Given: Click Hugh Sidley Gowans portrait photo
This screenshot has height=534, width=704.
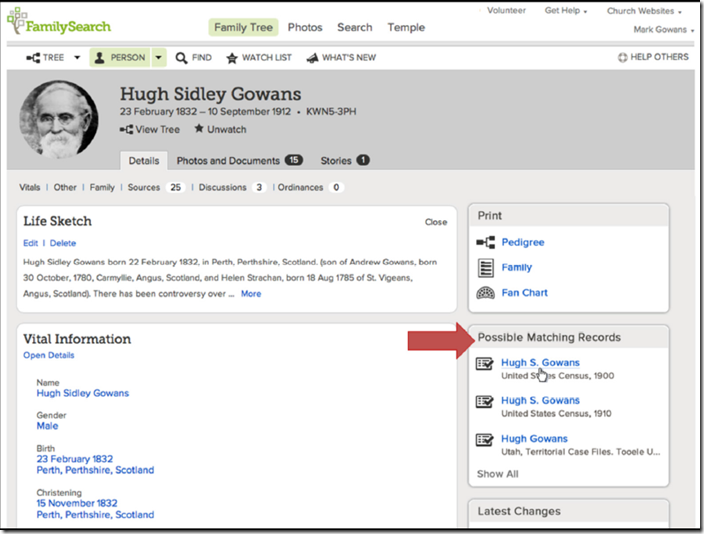Looking at the screenshot, I should click(x=58, y=118).
